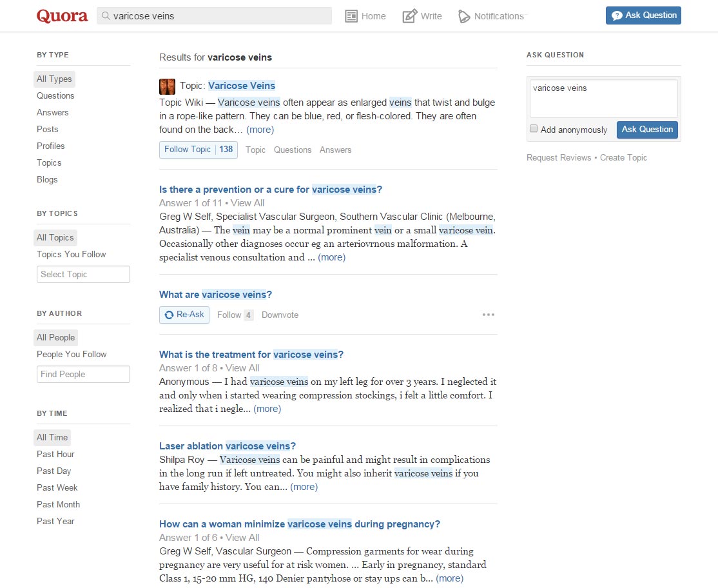The height and width of the screenshot is (588, 718).
Task: Open the Topic tab link under Follow Topic
Action: [255, 150]
